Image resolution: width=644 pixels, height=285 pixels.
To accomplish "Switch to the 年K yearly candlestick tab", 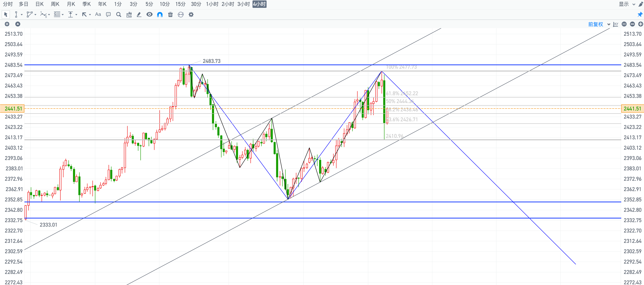I will 102,4.
